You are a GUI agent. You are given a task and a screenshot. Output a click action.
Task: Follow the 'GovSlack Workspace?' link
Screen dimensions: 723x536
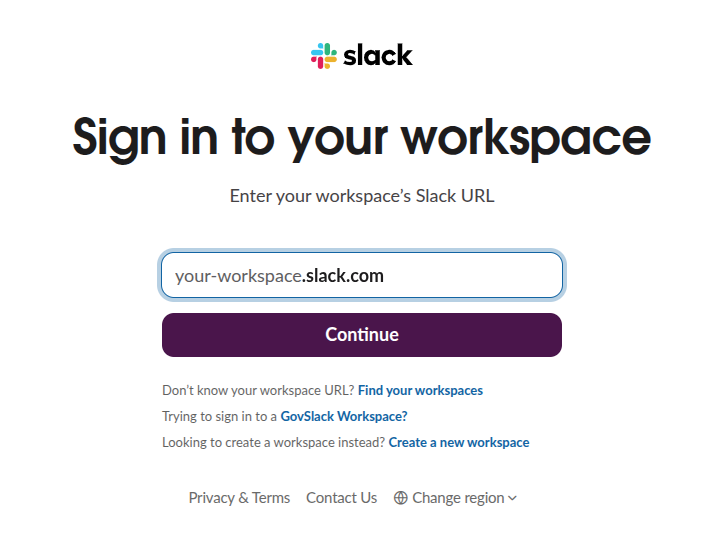344,416
